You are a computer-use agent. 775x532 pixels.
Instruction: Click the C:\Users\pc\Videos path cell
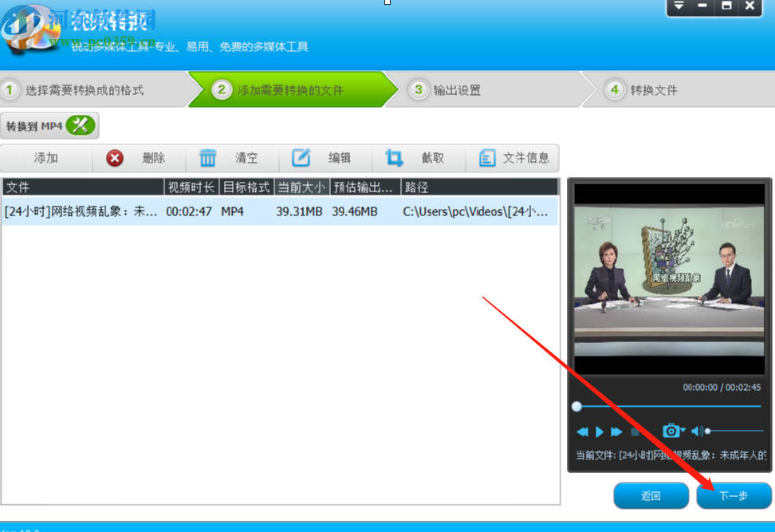point(475,211)
